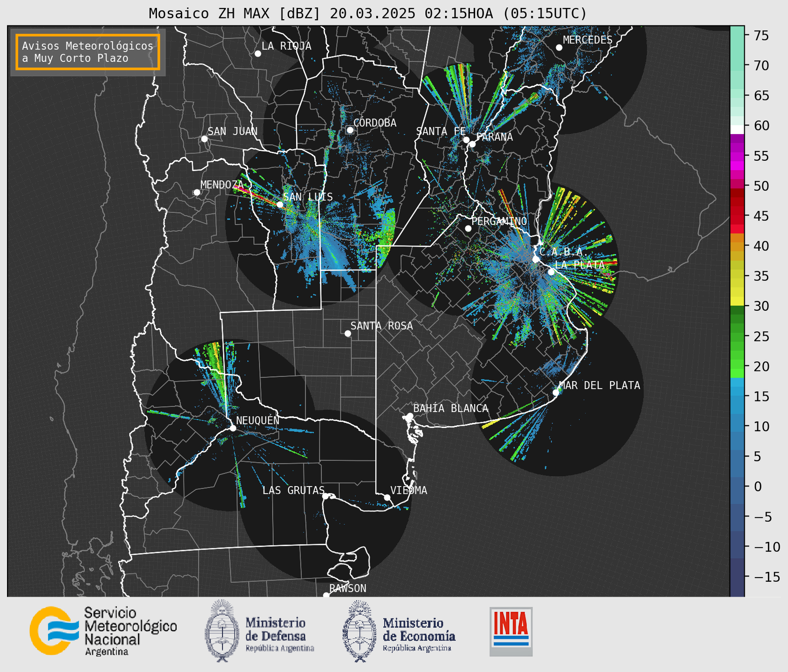The height and width of the screenshot is (672, 788).
Task: Click the NEUQUÉN city marker dot
Action: click(233, 428)
